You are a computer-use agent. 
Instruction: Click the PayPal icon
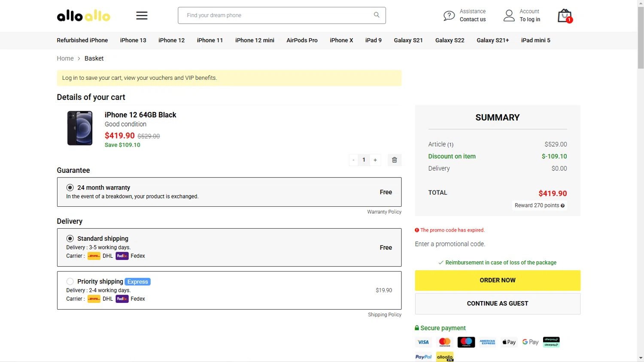(x=423, y=357)
